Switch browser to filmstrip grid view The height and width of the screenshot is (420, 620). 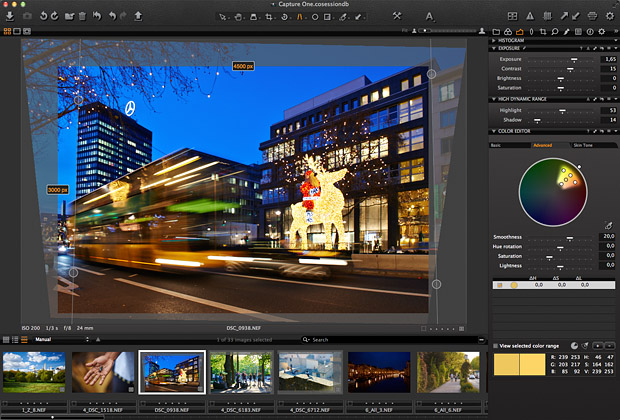pos(7,340)
